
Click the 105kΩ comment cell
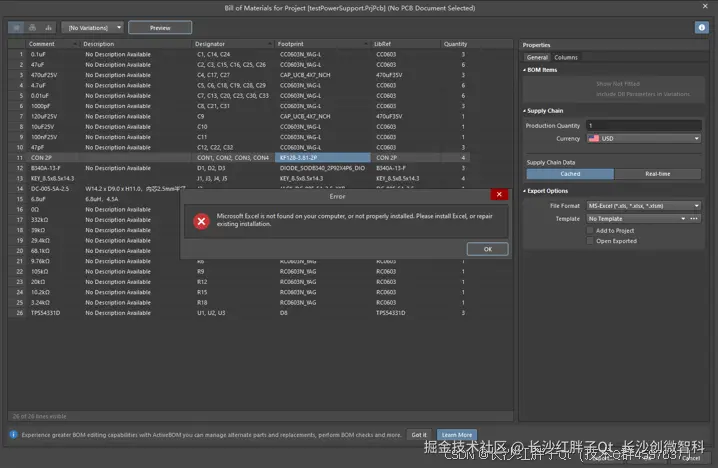pos(54,272)
